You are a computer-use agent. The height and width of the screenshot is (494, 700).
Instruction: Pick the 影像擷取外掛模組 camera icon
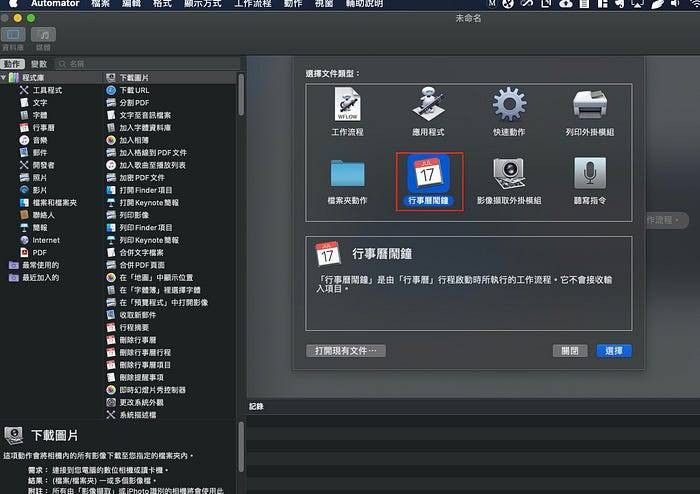[x=509, y=173]
